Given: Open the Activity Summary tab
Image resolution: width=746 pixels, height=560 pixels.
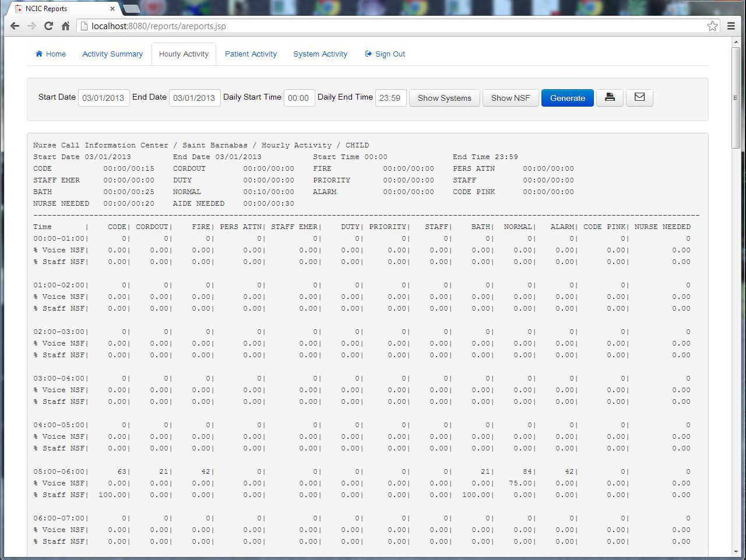Looking at the screenshot, I should click(x=112, y=54).
